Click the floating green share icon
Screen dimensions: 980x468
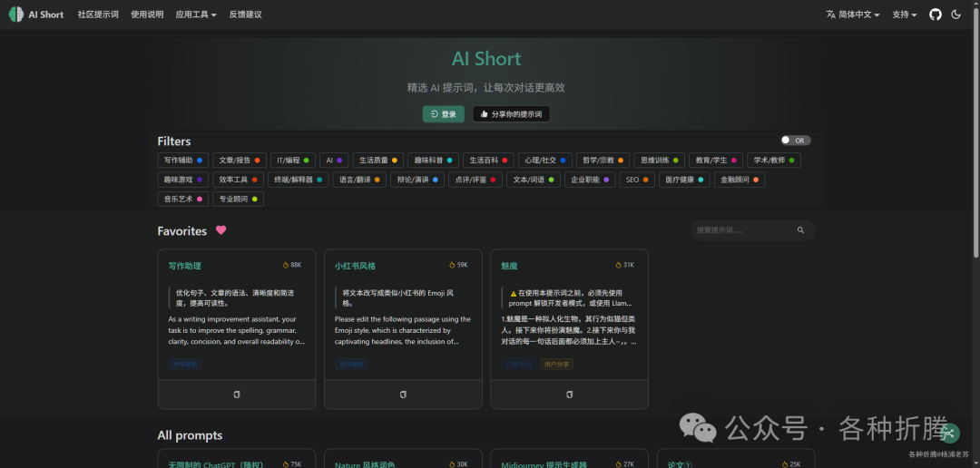click(949, 433)
